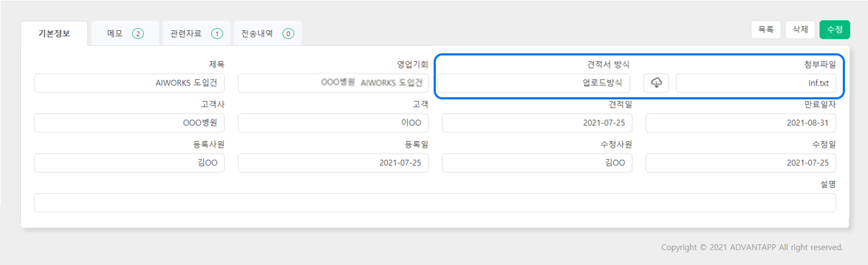868x265 pixels.
Task: Switch to the 관련자료 tab
Action: pyautogui.click(x=196, y=33)
